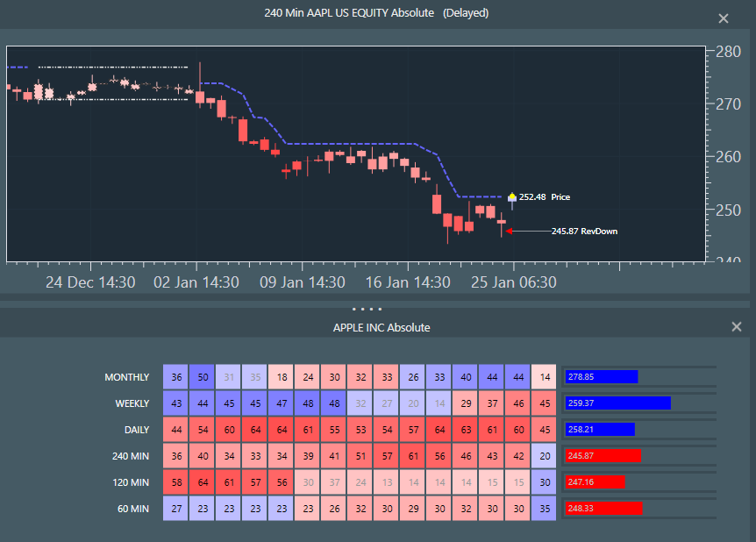Select the red 245.87 level bar
Image resolution: width=756 pixels, height=542 pixels.
603,456
